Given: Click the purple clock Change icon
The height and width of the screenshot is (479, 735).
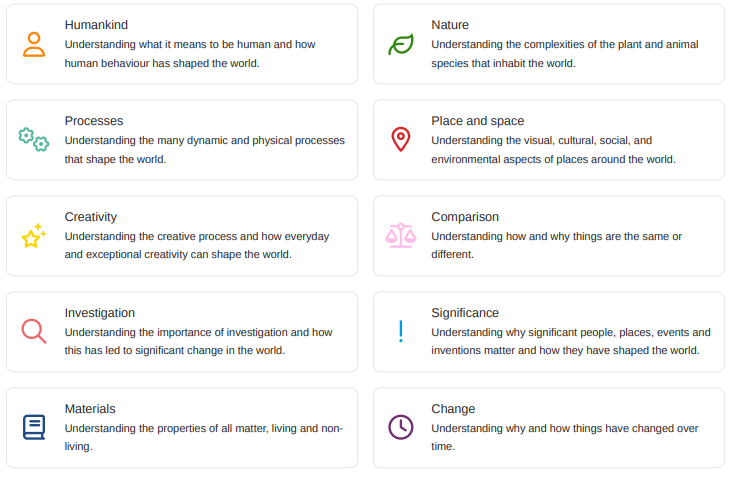Looking at the screenshot, I should point(401,427).
